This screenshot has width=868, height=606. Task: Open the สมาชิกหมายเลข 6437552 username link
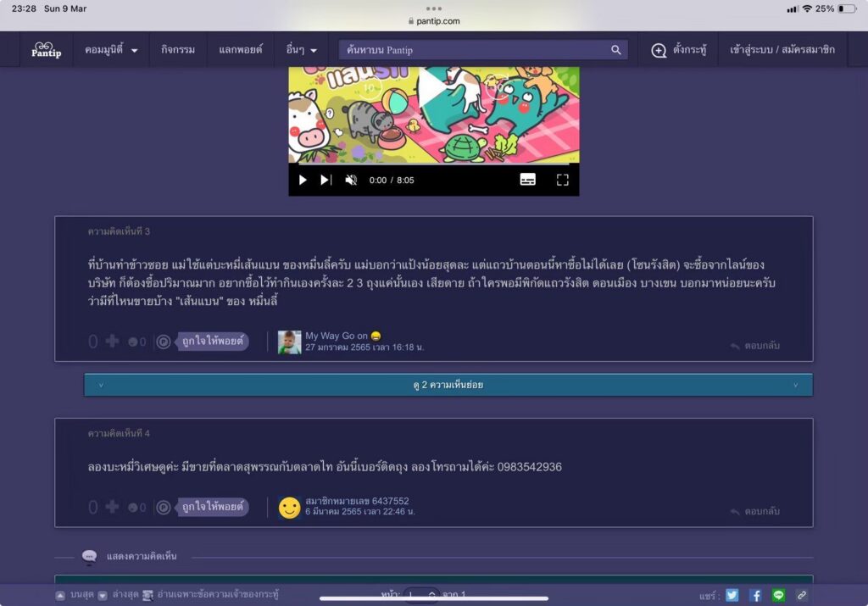tap(357, 501)
